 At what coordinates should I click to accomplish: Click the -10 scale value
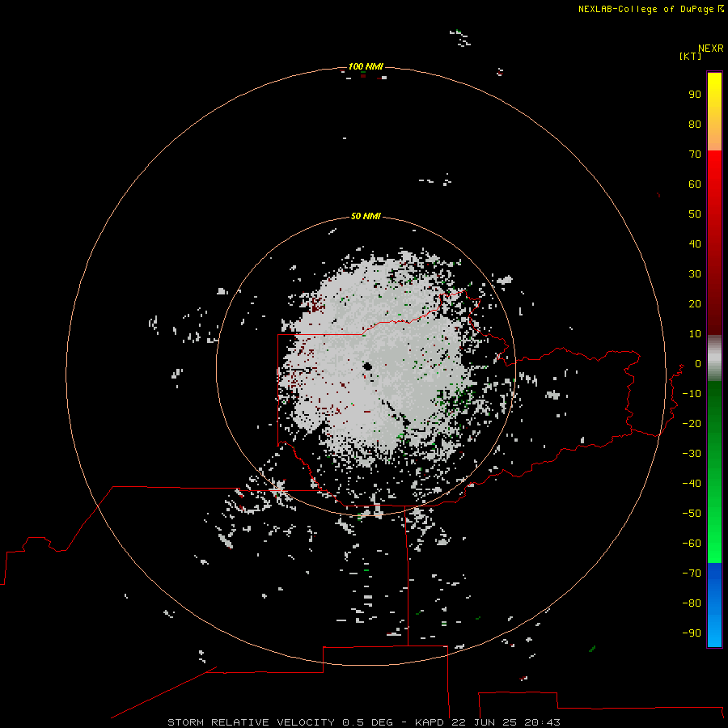tap(692, 394)
